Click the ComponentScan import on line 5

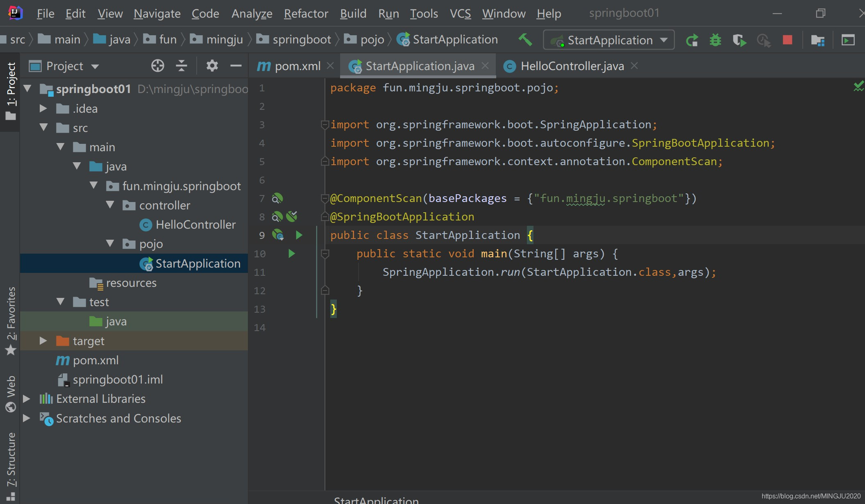pyautogui.click(x=674, y=161)
